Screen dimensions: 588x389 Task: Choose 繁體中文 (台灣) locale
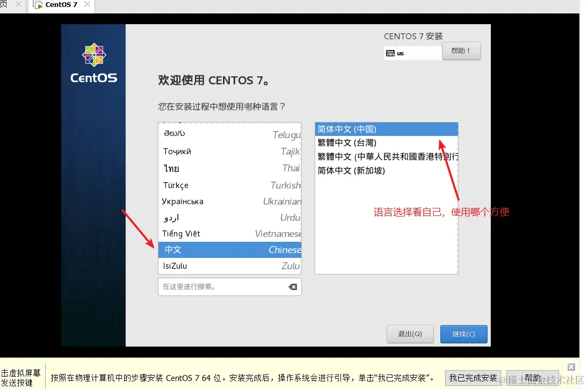[x=386, y=142]
